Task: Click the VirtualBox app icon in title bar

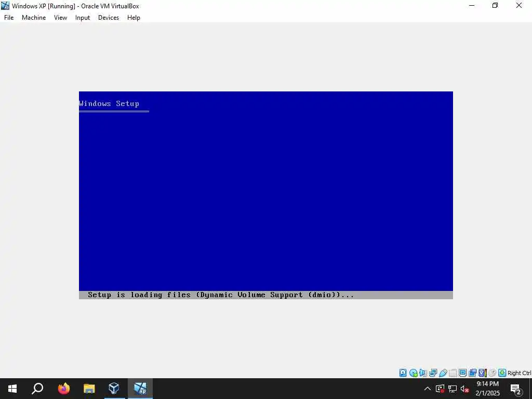Action: click(x=5, y=6)
